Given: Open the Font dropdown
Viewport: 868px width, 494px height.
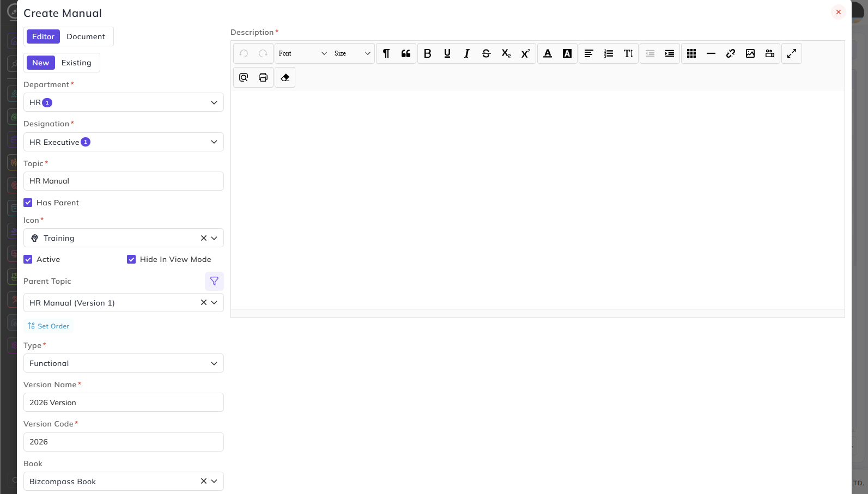Looking at the screenshot, I should [x=302, y=53].
